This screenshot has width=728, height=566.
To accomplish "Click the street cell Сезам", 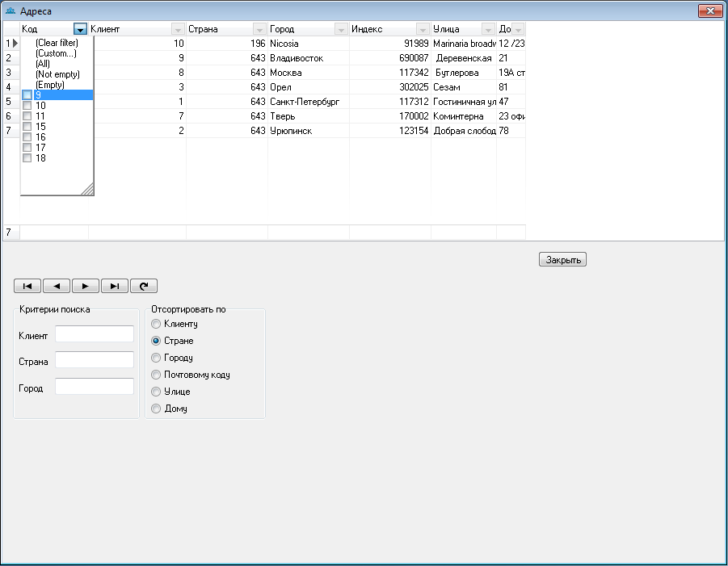I will pos(464,86).
